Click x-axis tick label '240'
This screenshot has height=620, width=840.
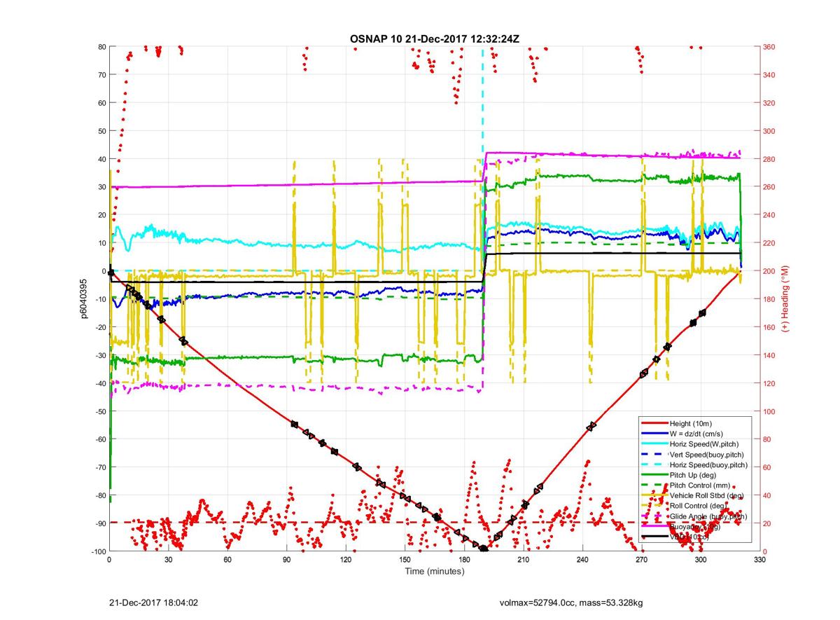pos(582,560)
